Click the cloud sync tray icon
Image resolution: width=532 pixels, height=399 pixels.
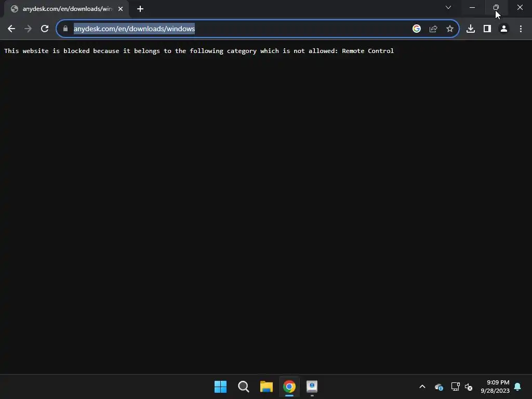click(439, 387)
